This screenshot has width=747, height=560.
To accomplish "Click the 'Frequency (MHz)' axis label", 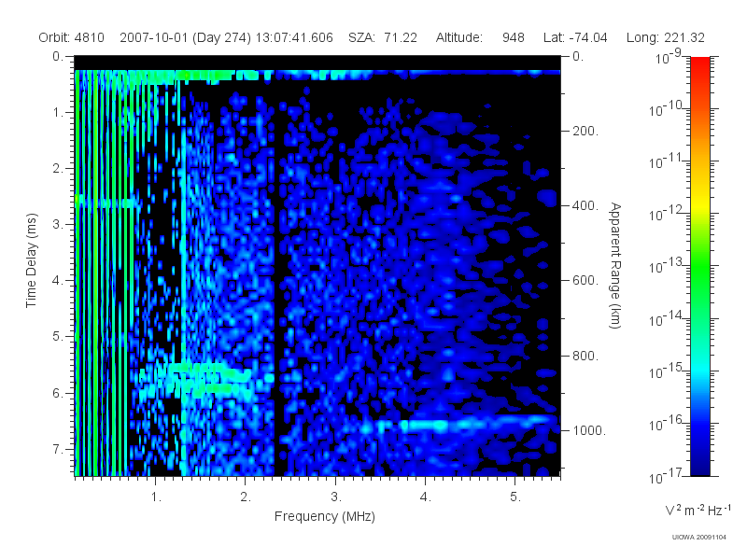I will tap(324, 517).
